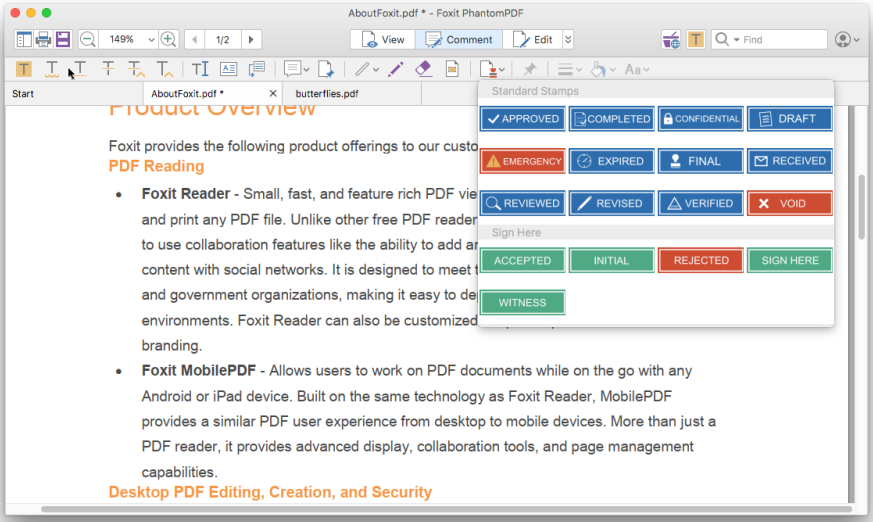Pick the REJECTED stamp
The width and height of the screenshot is (873, 522).
(701, 260)
